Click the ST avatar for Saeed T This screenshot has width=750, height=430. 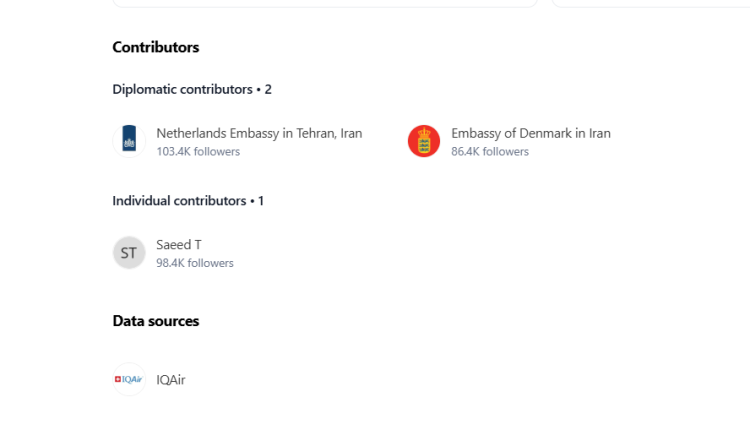(x=129, y=253)
